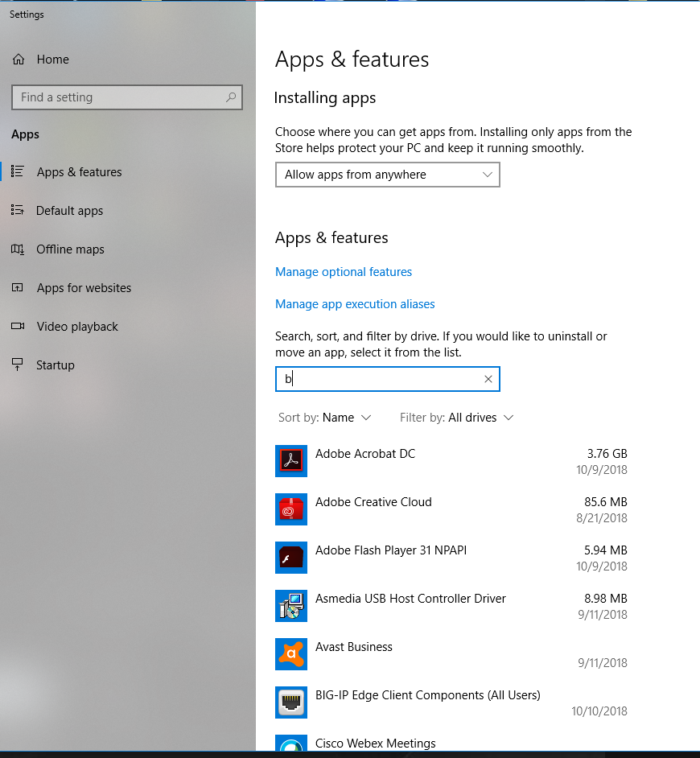Open the Sort by Name dropdown
700x758 pixels.
click(x=325, y=417)
